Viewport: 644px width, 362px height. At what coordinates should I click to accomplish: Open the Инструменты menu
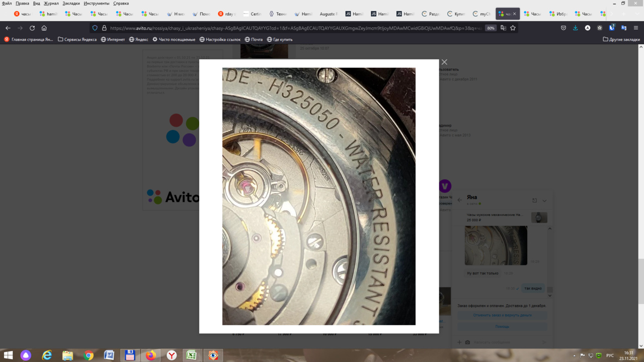(97, 3)
